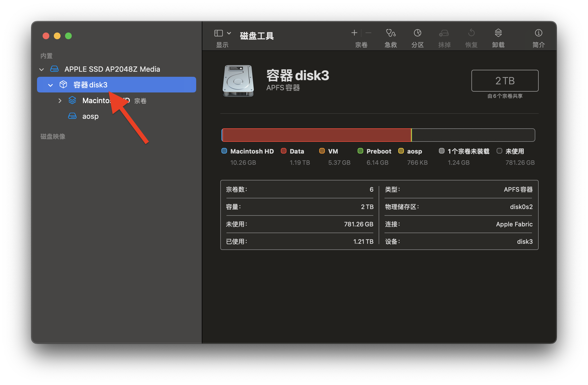Click the Apple Fabric connection value
The width and height of the screenshot is (588, 385).
click(x=514, y=224)
